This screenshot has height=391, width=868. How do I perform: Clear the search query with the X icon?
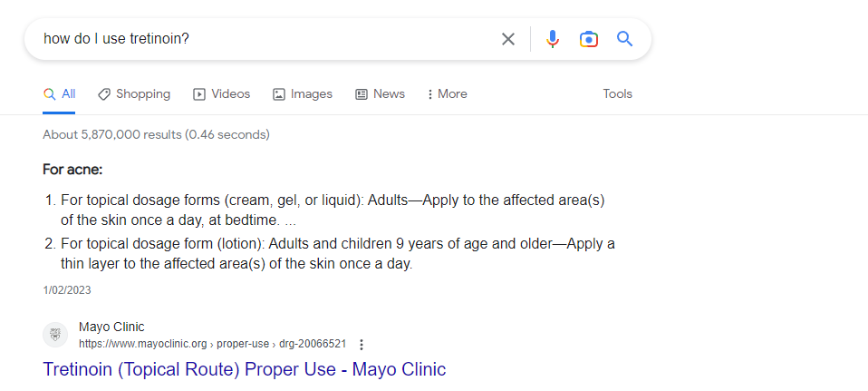click(508, 39)
